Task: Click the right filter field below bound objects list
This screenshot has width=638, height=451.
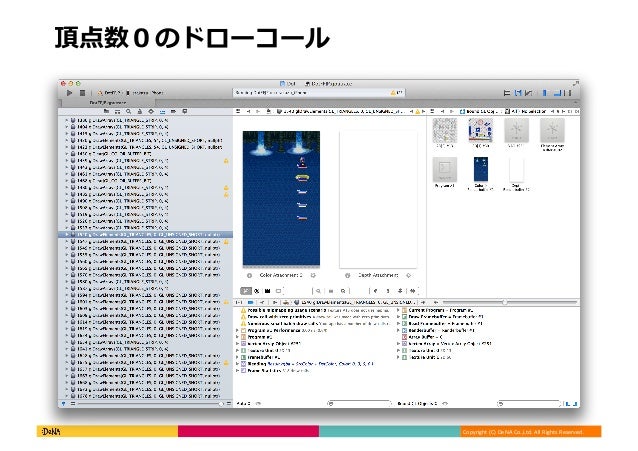Action: pyautogui.click(x=529, y=404)
